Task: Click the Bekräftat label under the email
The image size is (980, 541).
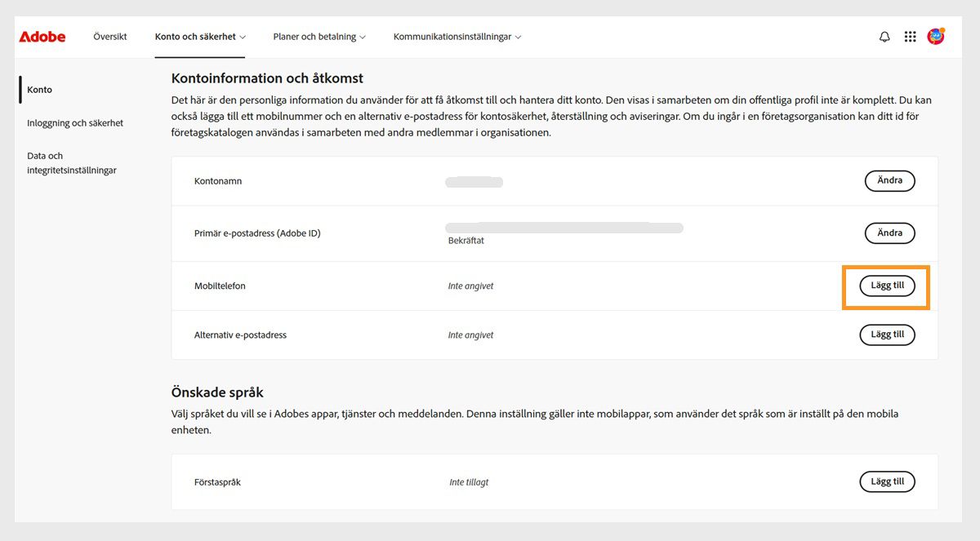Action: [468, 240]
